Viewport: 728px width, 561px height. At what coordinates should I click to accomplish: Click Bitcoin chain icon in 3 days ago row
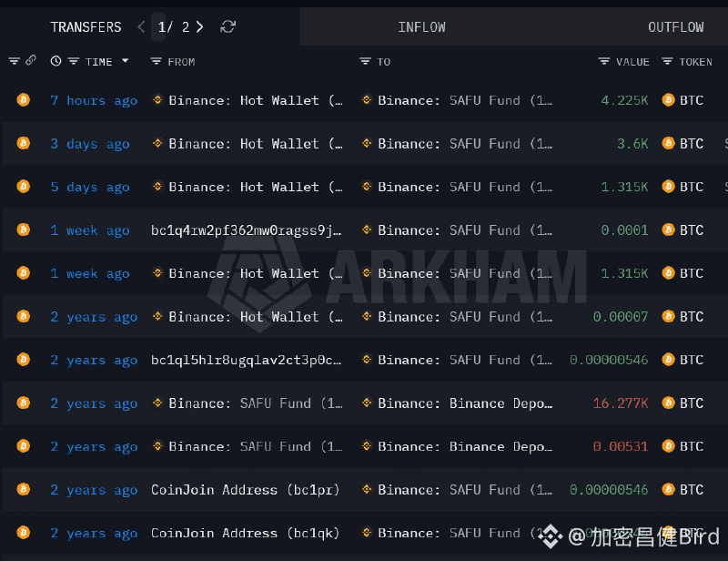pos(24,143)
